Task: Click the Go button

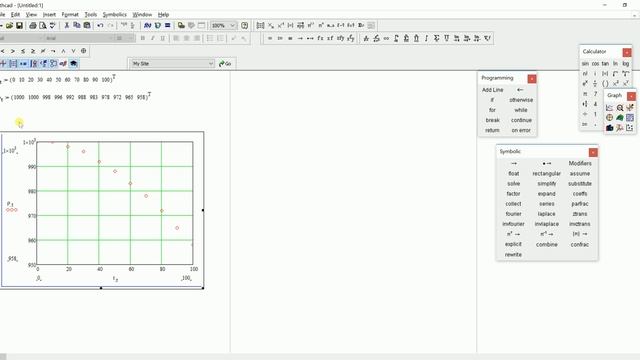Action: [x=225, y=64]
